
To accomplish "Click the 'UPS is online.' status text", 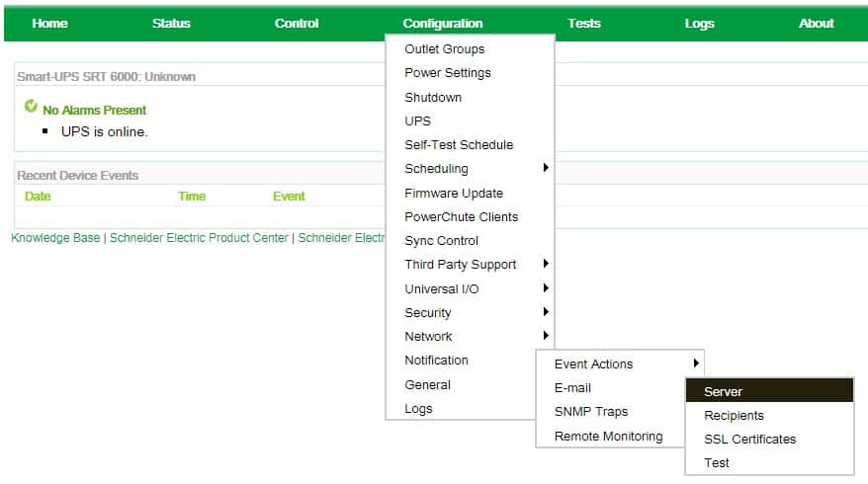I will [105, 131].
